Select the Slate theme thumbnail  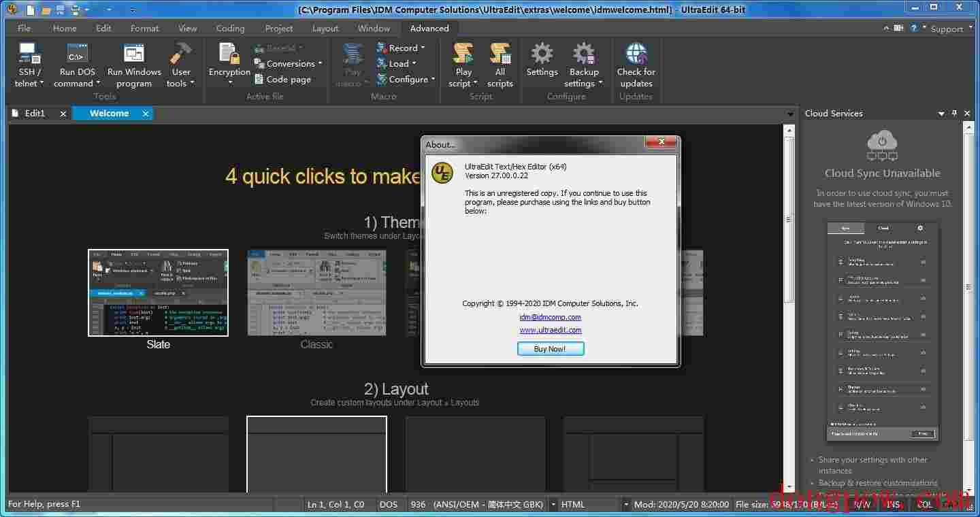coord(158,293)
